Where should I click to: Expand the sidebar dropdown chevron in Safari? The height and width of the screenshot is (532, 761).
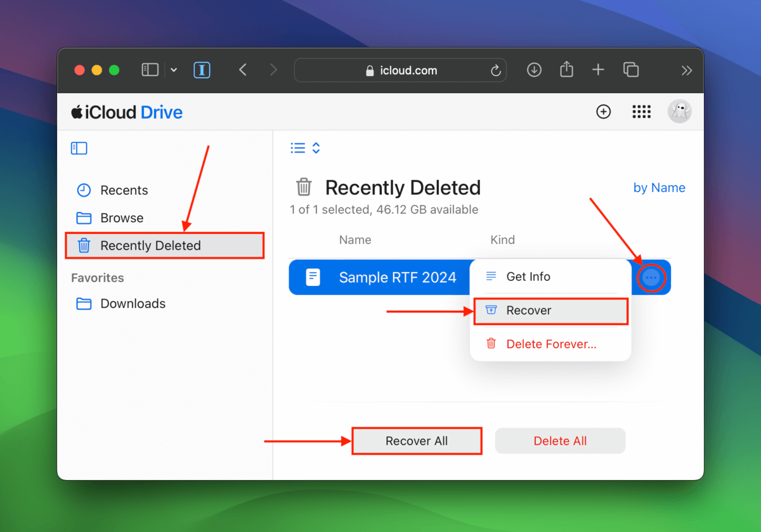174,70
